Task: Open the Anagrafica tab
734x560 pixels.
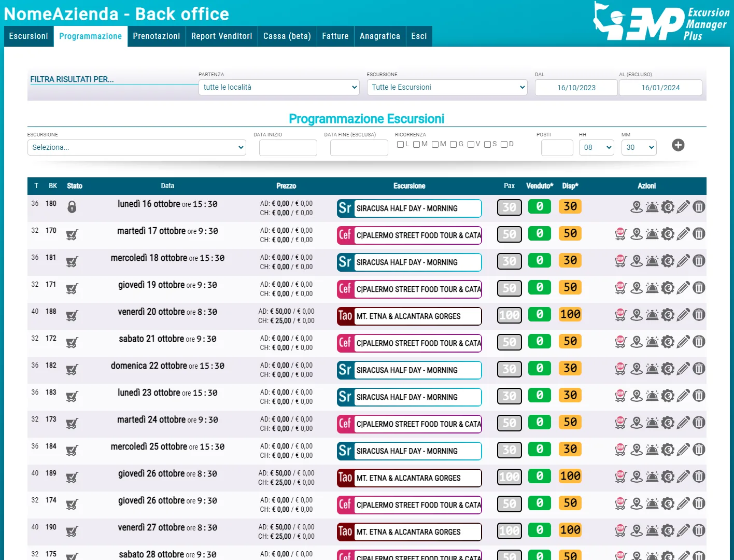Action: pos(380,36)
